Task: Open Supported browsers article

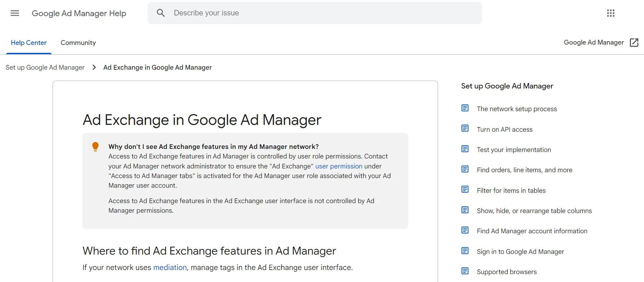Action: click(x=507, y=272)
